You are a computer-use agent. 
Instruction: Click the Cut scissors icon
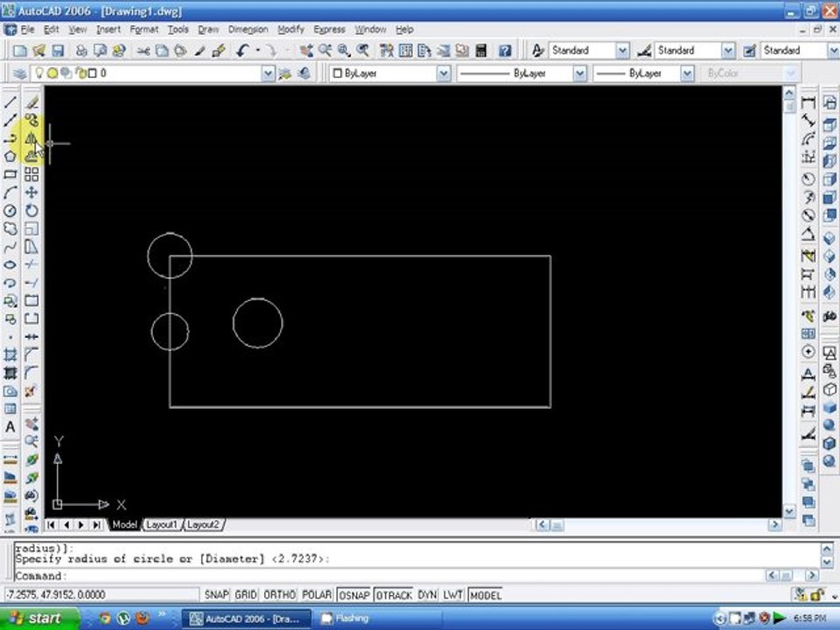[143, 51]
